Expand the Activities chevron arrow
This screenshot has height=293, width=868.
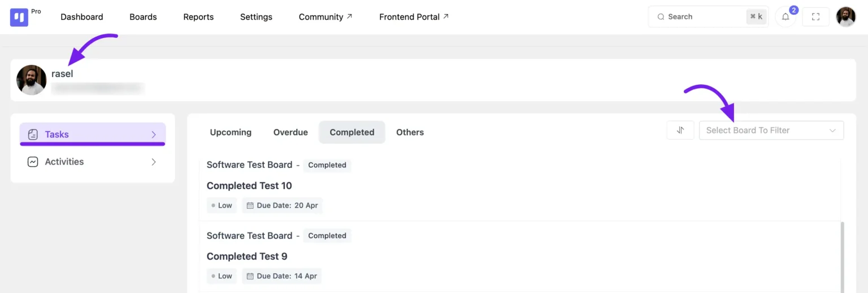[x=153, y=162]
